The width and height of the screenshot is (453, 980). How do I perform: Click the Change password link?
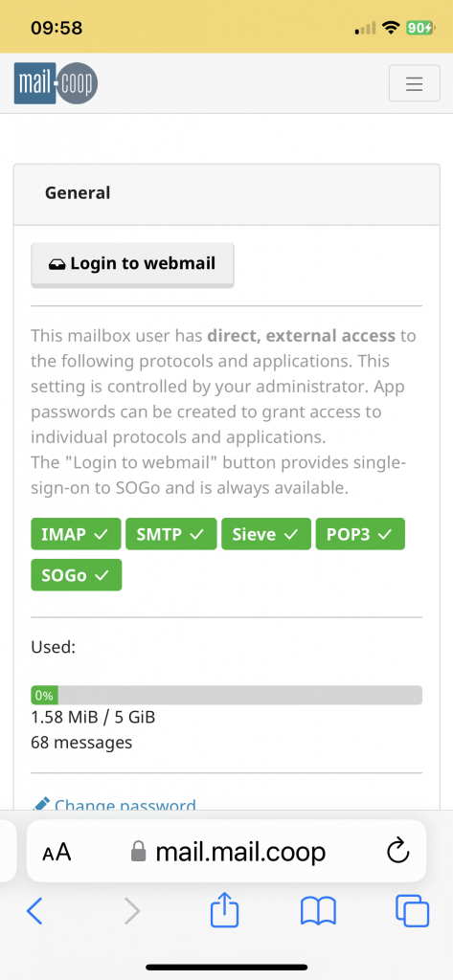click(x=114, y=804)
